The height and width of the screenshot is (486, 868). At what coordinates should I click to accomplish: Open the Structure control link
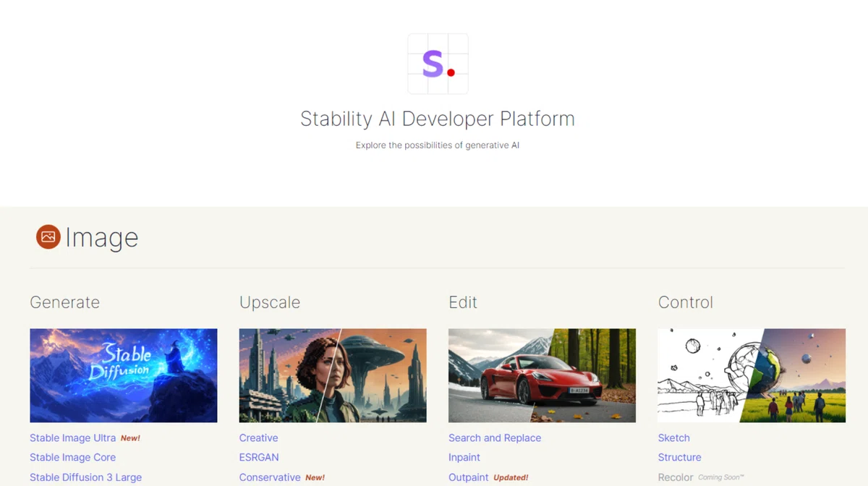click(x=680, y=457)
